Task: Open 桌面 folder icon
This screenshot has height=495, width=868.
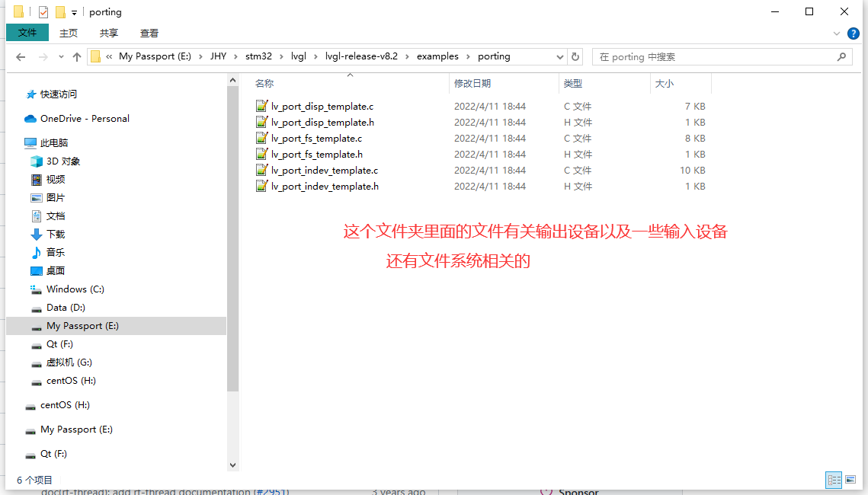Action: click(37, 270)
